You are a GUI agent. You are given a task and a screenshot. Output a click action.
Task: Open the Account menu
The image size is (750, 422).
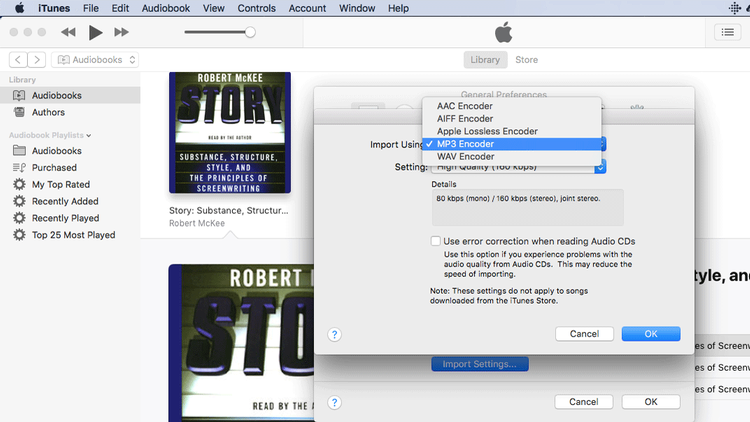[x=307, y=8]
